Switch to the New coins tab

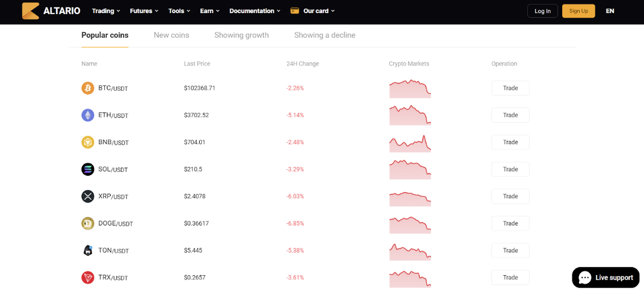(171, 35)
